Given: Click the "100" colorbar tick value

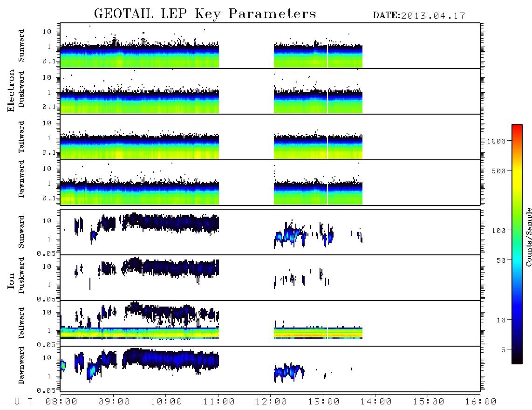Looking at the screenshot, I should pos(498,231).
